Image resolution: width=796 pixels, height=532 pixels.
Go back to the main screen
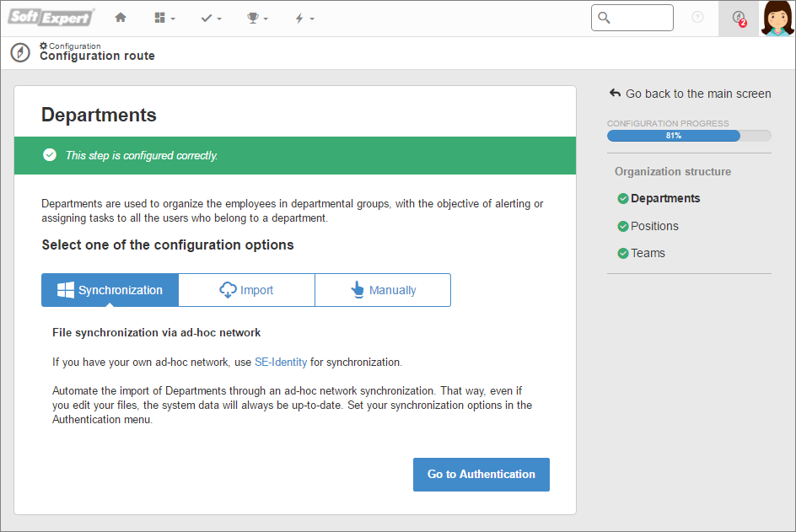click(x=690, y=94)
